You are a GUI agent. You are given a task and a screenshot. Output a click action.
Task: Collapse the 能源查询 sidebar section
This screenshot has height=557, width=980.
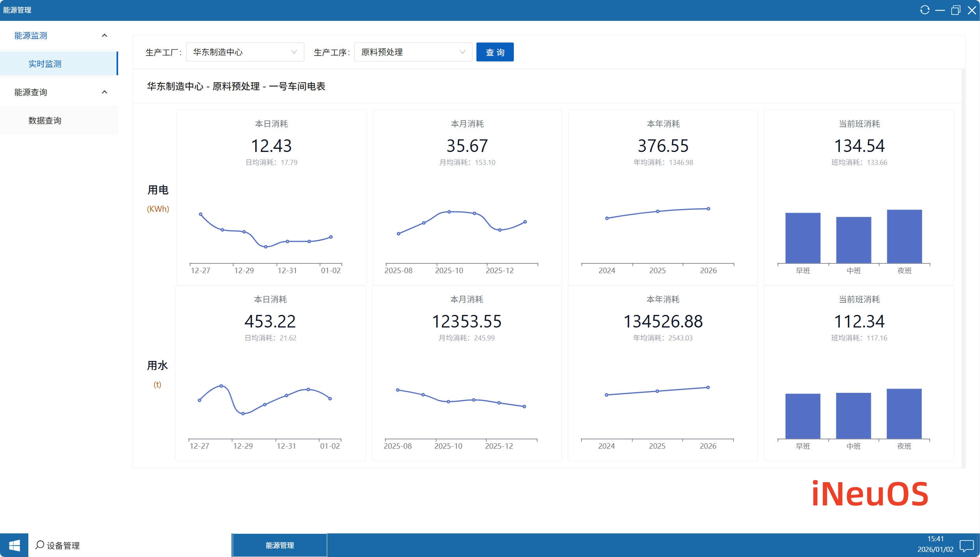[x=104, y=92]
